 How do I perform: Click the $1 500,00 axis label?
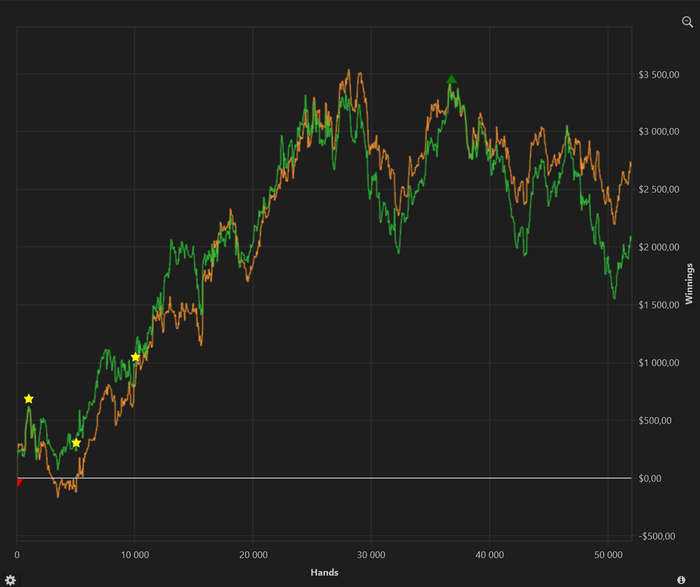[x=658, y=305]
